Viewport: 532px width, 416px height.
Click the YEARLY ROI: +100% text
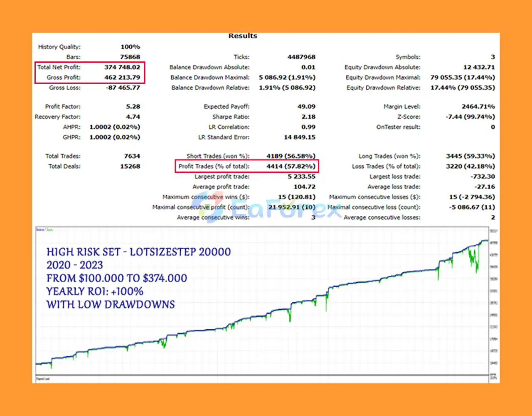tap(95, 291)
